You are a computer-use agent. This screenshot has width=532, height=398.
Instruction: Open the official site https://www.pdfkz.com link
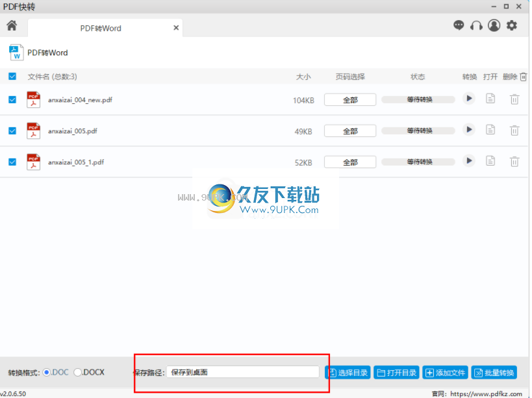pyautogui.click(x=486, y=394)
